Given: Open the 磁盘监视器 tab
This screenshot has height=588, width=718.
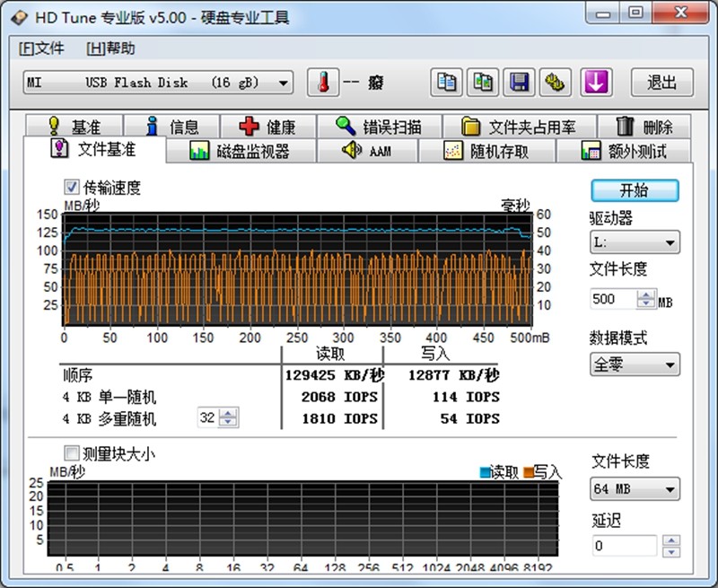Looking at the screenshot, I should (241, 151).
